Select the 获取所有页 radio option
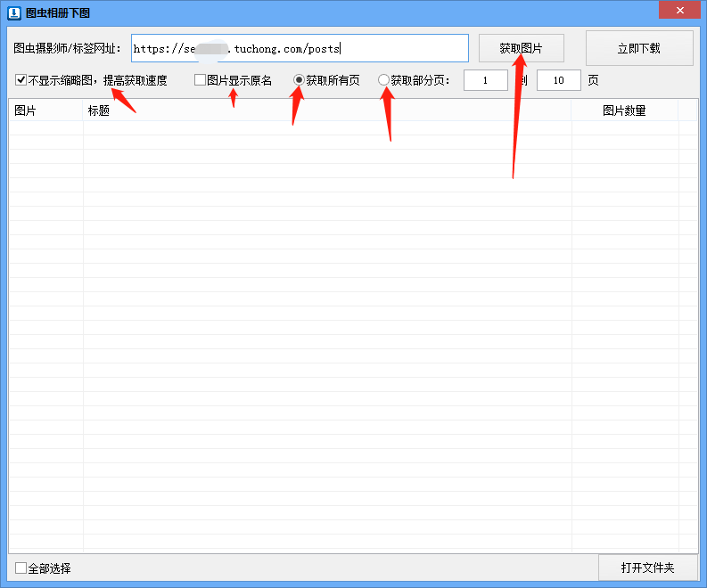The width and height of the screenshot is (707, 588). (x=299, y=80)
